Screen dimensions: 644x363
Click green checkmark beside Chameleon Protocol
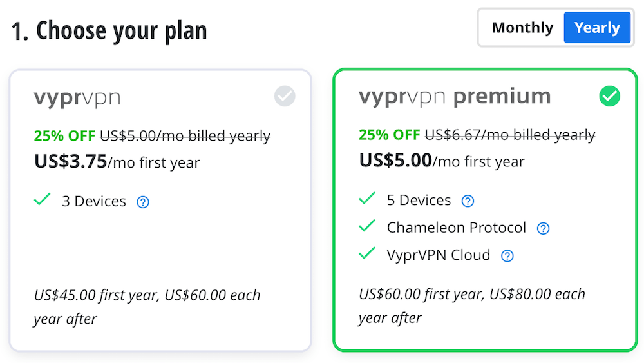tap(367, 226)
